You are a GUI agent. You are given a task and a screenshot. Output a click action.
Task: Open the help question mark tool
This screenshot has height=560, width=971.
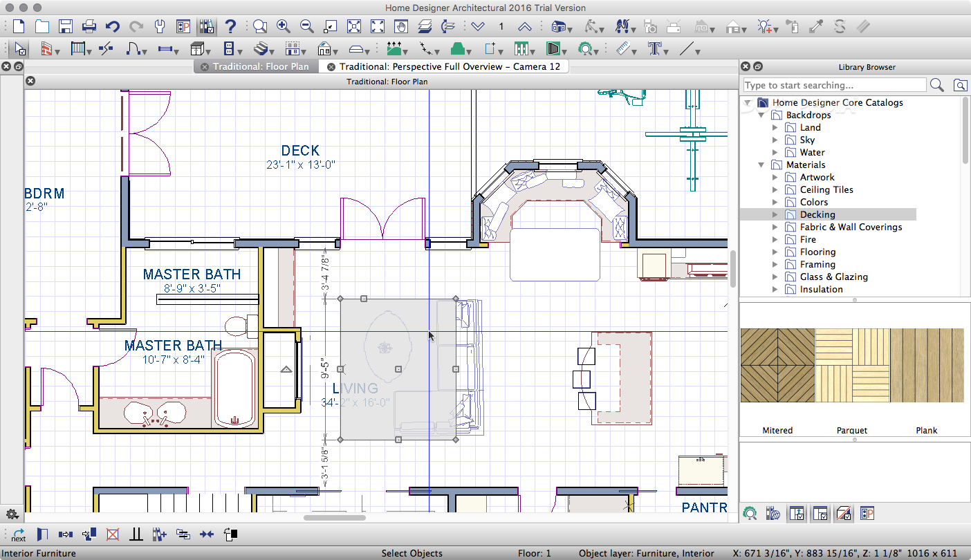[230, 27]
